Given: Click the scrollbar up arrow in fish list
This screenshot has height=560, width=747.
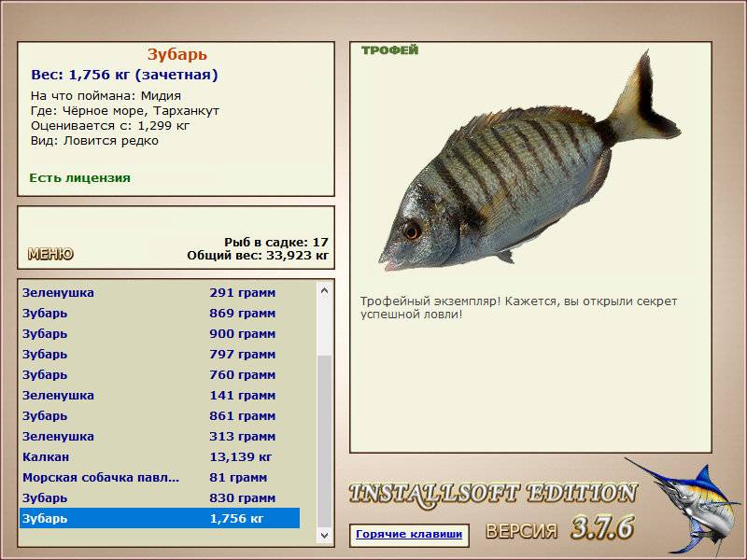Looking at the screenshot, I should point(324,290).
